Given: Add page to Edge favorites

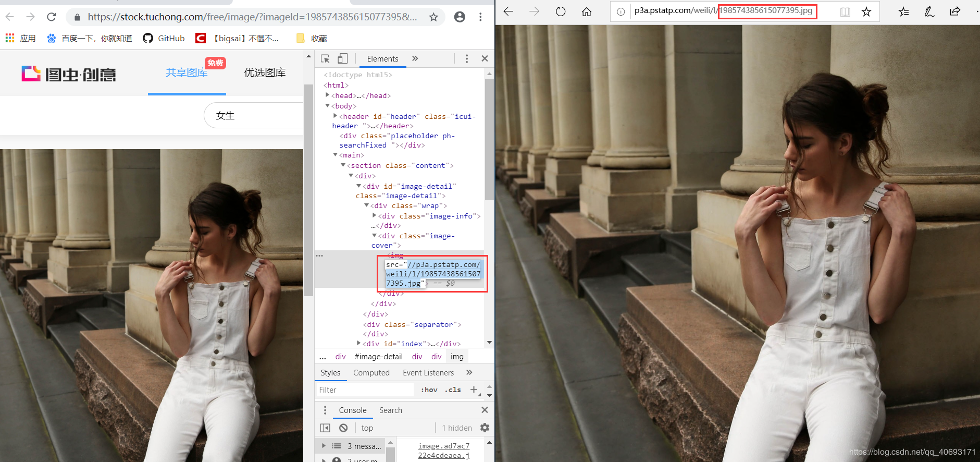Looking at the screenshot, I should click(866, 11).
